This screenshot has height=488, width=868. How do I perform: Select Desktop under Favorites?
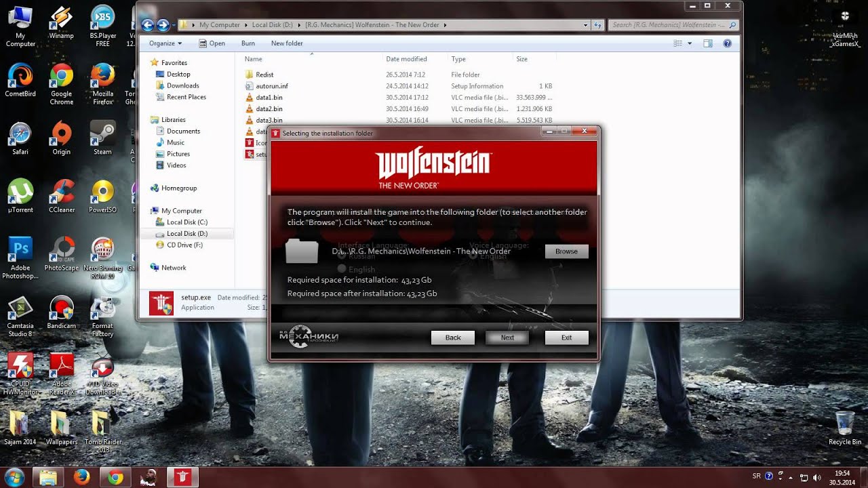(178, 74)
